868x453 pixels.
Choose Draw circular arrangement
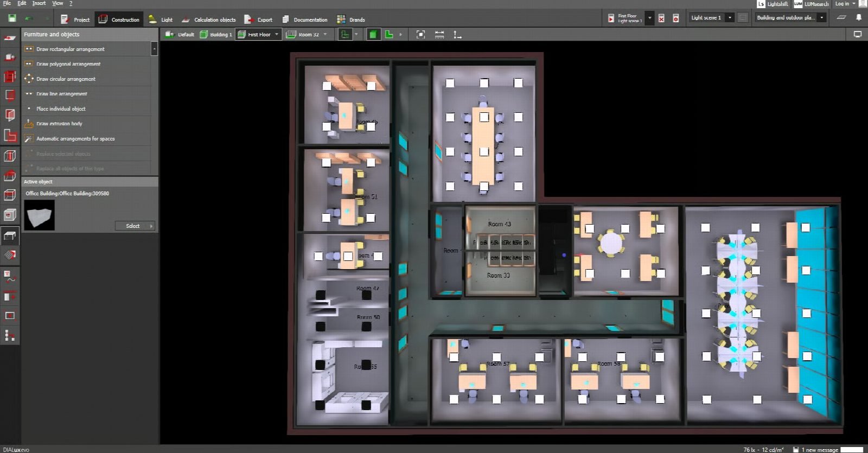pyautogui.click(x=86, y=79)
